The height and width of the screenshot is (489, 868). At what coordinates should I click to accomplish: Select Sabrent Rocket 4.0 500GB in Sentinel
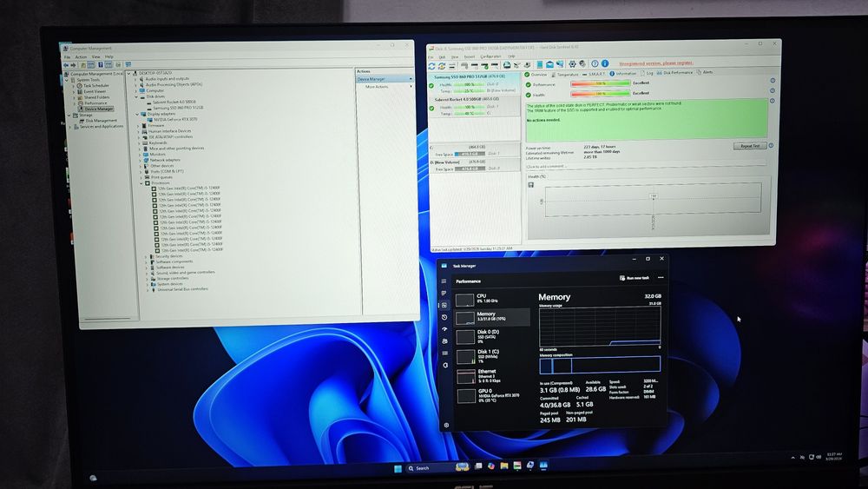[x=474, y=106]
